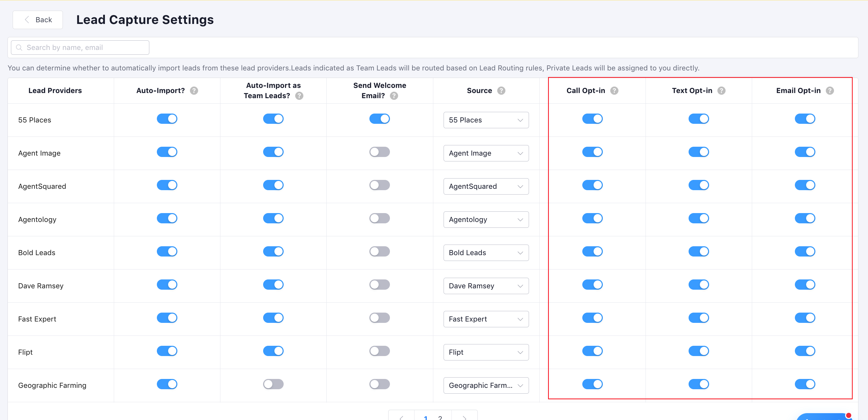Toggle Email Opt-in for Dave Ramsey
Image resolution: width=868 pixels, height=420 pixels.
(805, 285)
